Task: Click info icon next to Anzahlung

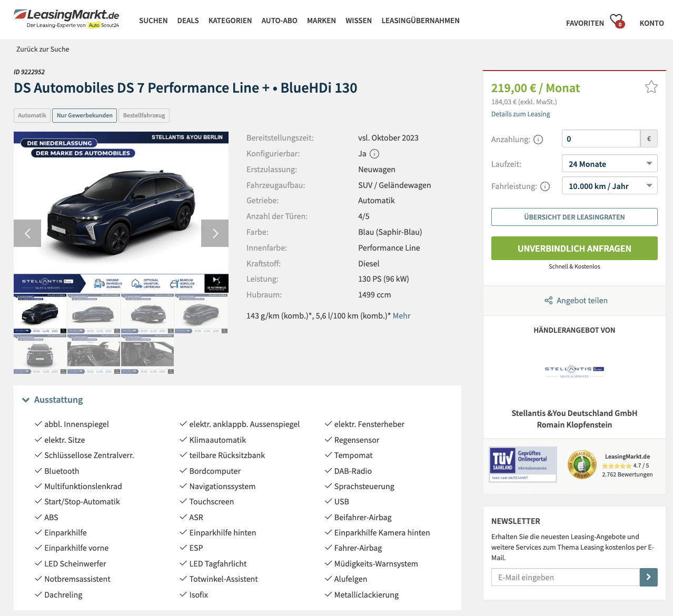Action: click(538, 140)
